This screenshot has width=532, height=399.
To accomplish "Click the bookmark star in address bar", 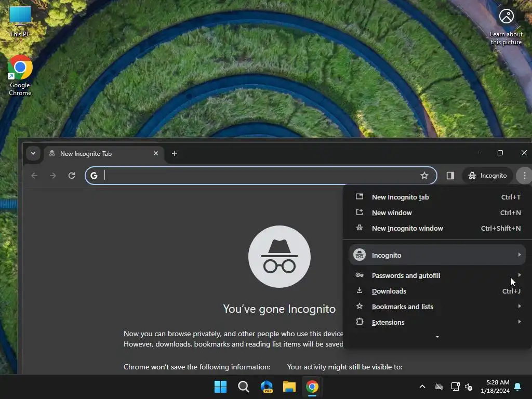I will [x=424, y=176].
